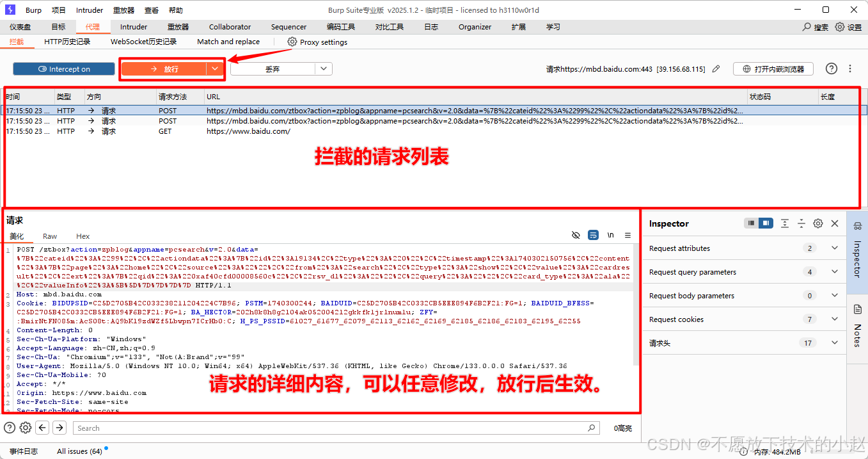
Task: Open Inspector settings gear
Action: click(818, 223)
